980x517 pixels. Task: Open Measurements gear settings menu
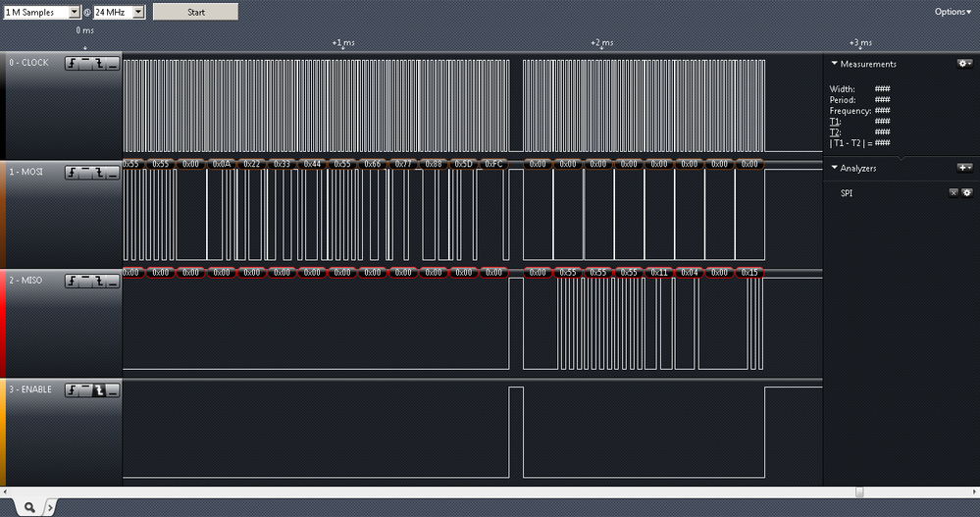pos(964,64)
